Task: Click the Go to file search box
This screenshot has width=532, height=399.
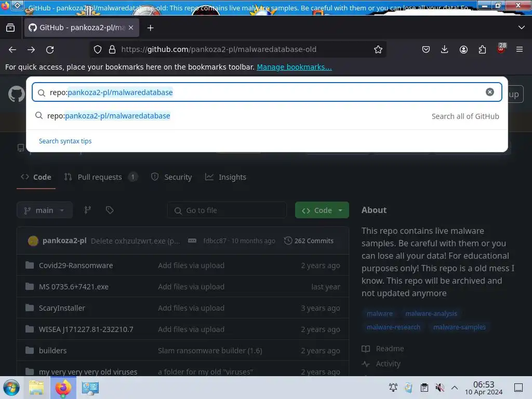Action: click(227, 210)
